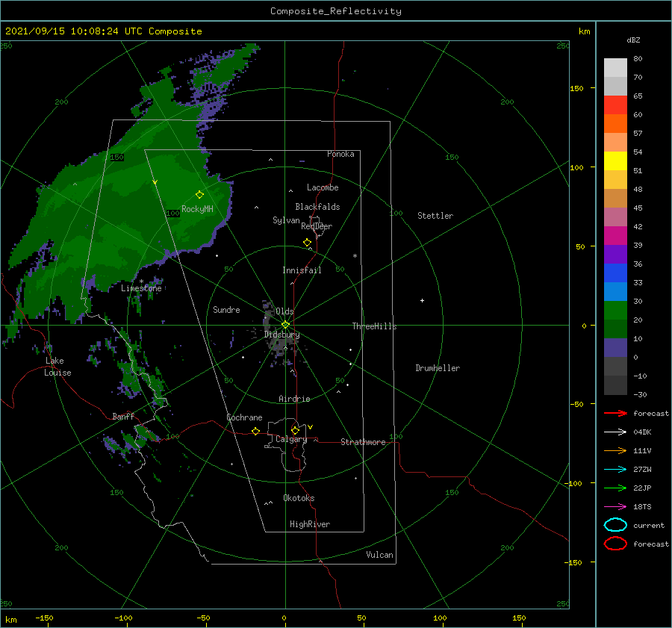Click the Banff label
The height and width of the screenshot is (628, 672).
[123, 416]
